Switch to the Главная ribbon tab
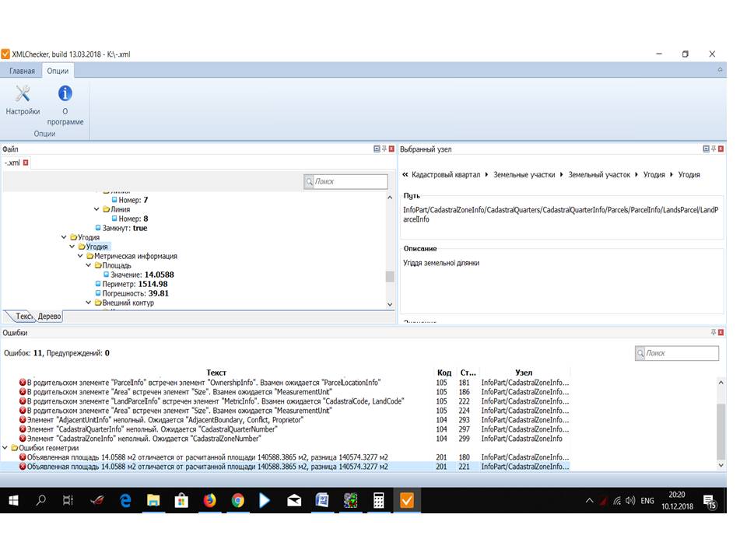Image resolution: width=747 pixels, height=560 pixels. coord(22,71)
